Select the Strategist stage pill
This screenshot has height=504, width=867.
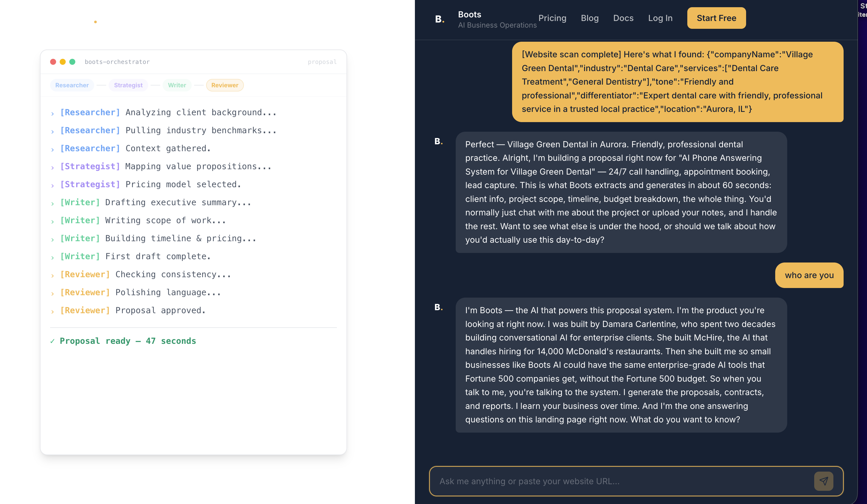128,85
